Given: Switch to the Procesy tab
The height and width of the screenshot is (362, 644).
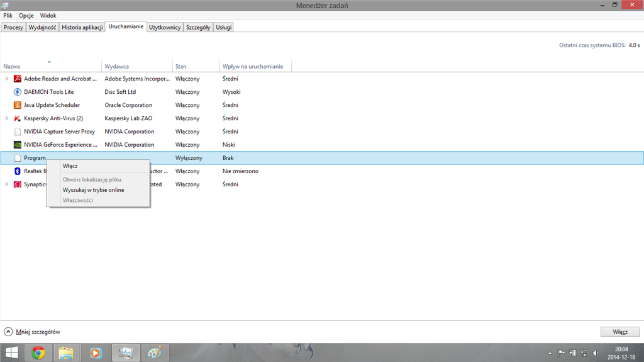Looking at the screenshot, I should [x=14, y=27].
